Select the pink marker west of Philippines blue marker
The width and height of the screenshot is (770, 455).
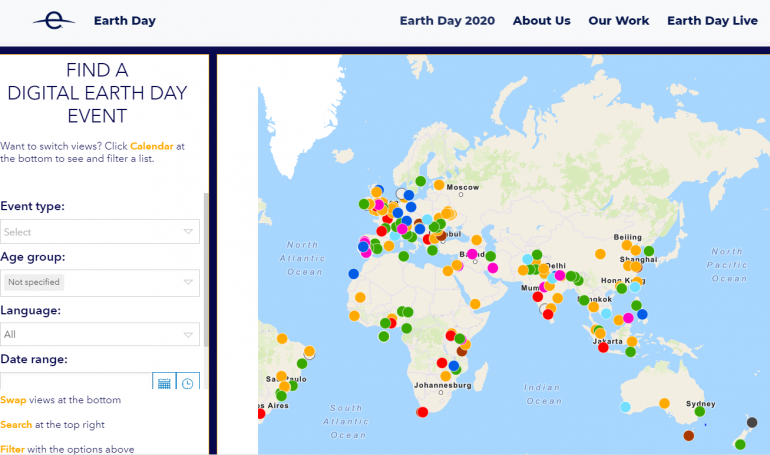[628, 318]
